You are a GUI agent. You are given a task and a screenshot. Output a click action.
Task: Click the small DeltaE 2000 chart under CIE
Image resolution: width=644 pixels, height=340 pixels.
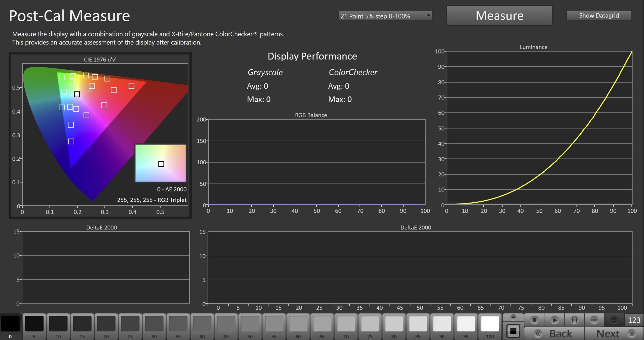106,267
